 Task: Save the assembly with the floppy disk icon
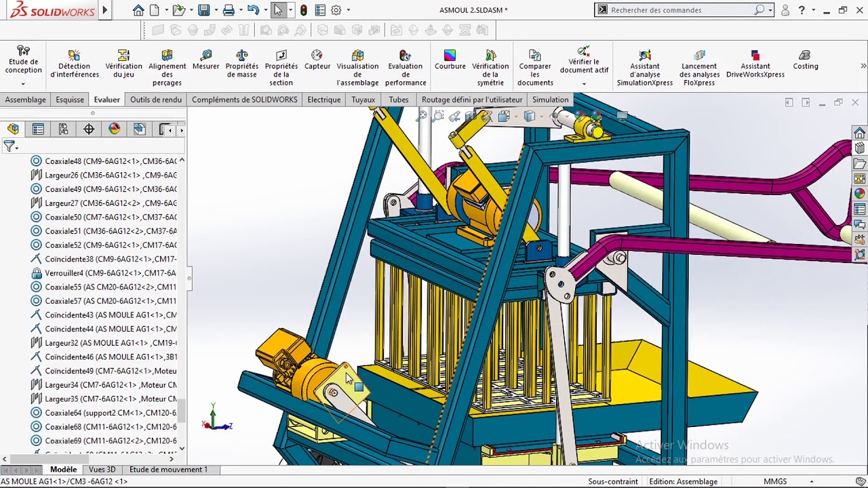tap(203, 10)
